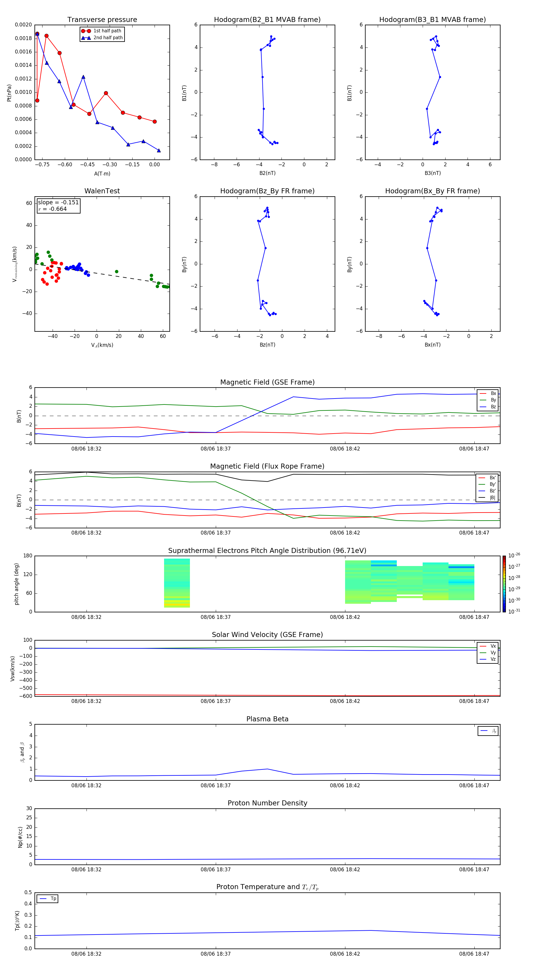This screenshot has width=535, height=980.
Task: Click the 'Bx(nT)' x-axis label
Action: [432, 345]
